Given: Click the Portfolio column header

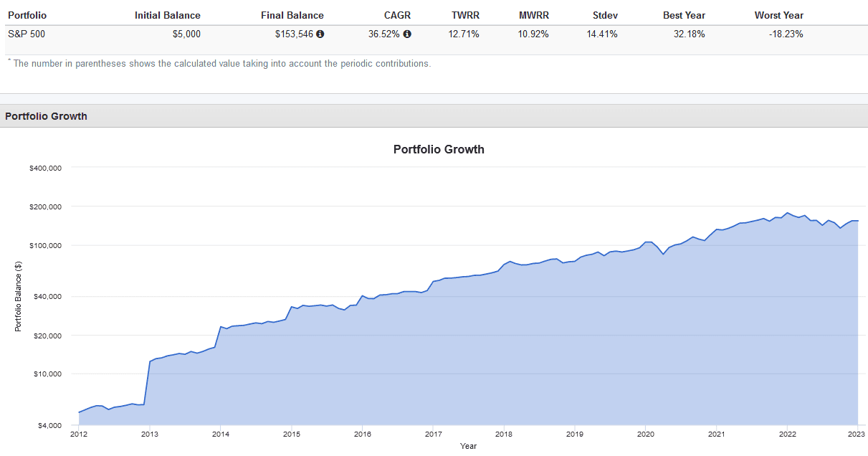Looking at the screenshot, I should pos(27,15).
